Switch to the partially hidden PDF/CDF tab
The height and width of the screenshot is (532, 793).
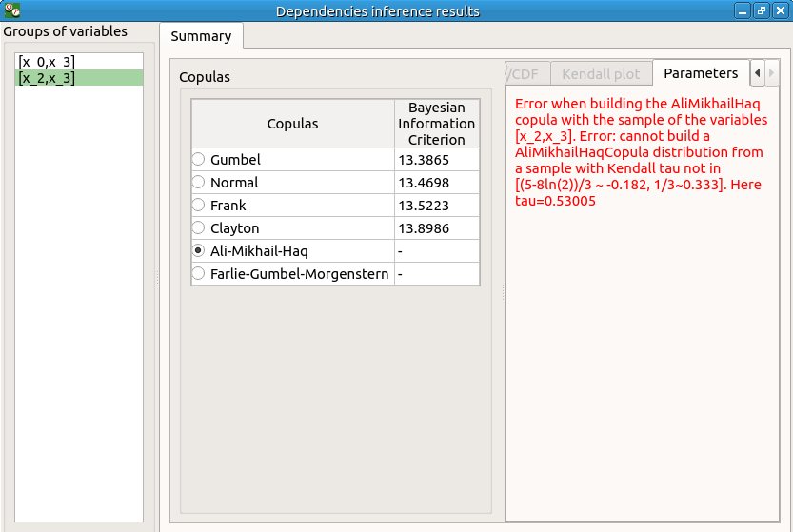(x=522, y=73)
